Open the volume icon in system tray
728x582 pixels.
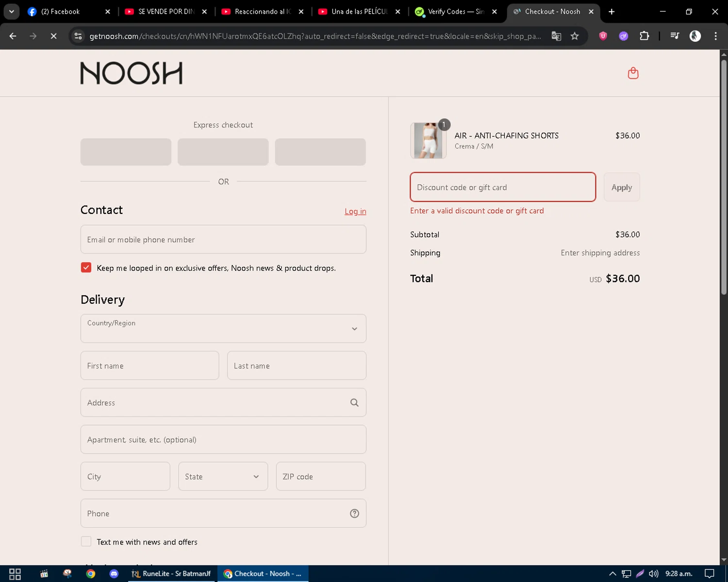click(654, 574)
